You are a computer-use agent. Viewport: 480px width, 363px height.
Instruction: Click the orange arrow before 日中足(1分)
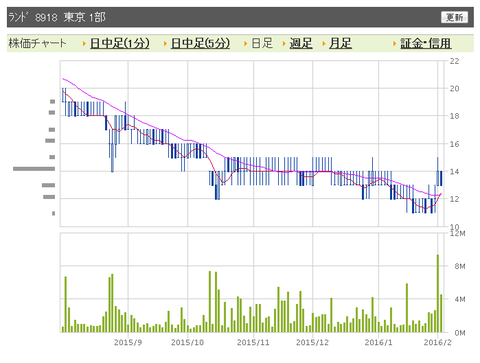85,44
